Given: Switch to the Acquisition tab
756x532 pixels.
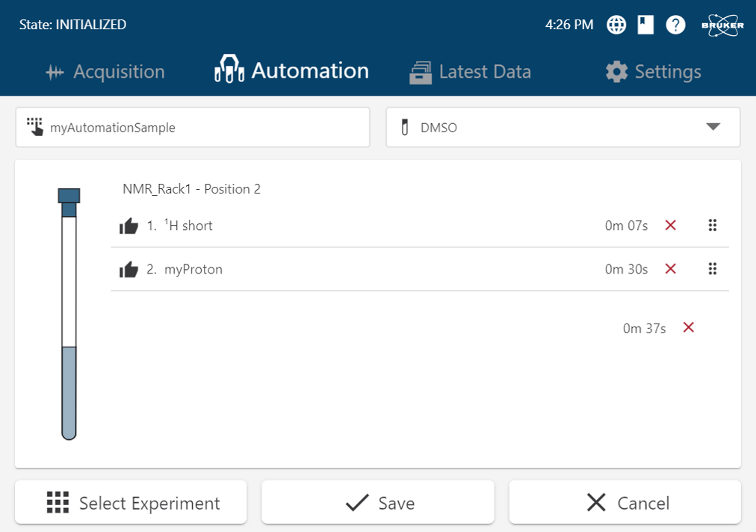Looking at the screenshot, I should (105, 72).
